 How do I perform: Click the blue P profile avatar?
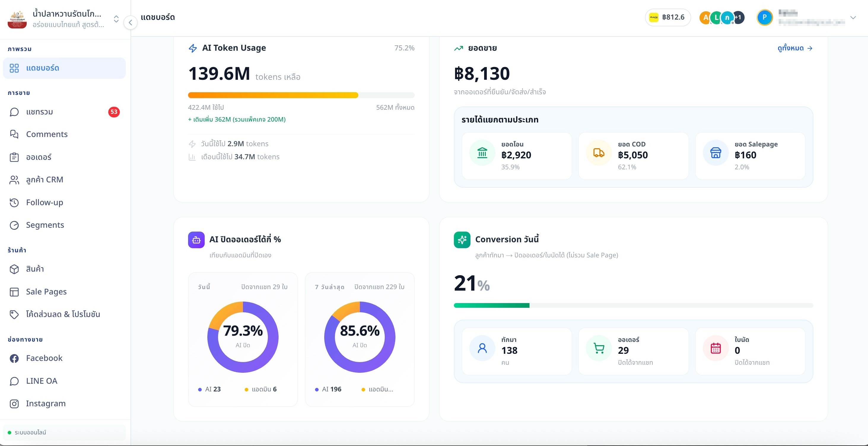coord(764,17)
